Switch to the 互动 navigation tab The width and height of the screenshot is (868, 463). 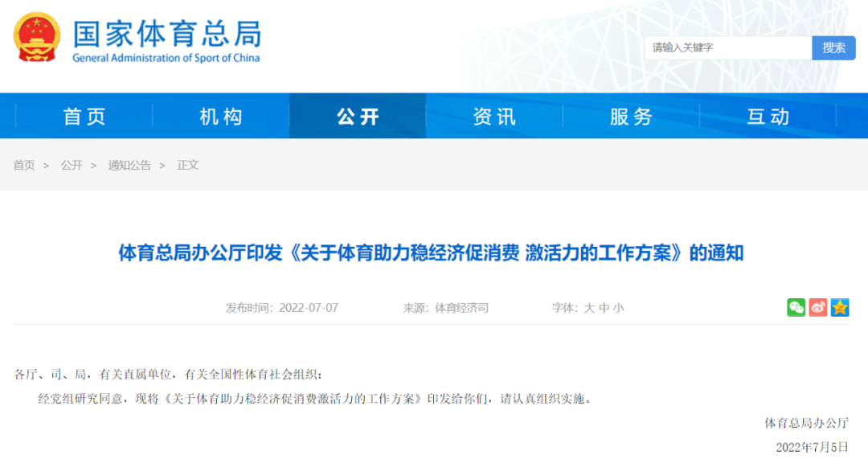point(768,117)
